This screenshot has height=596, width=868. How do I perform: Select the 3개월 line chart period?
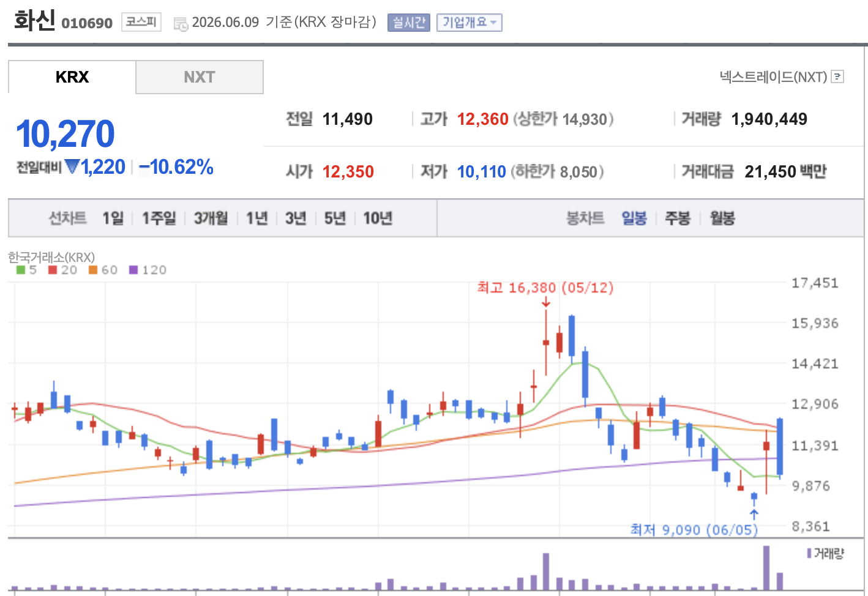[x=211, y=218]
